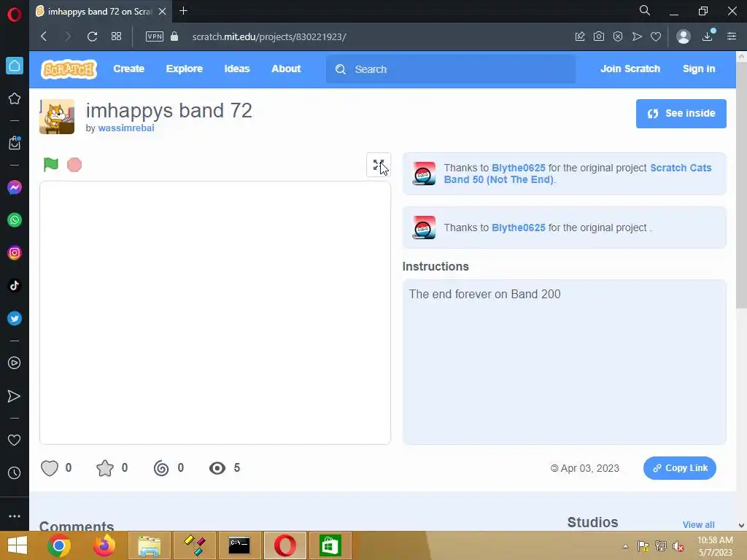Click the send to My Flow icon
The image size is (747, 560).
(637, 36)
